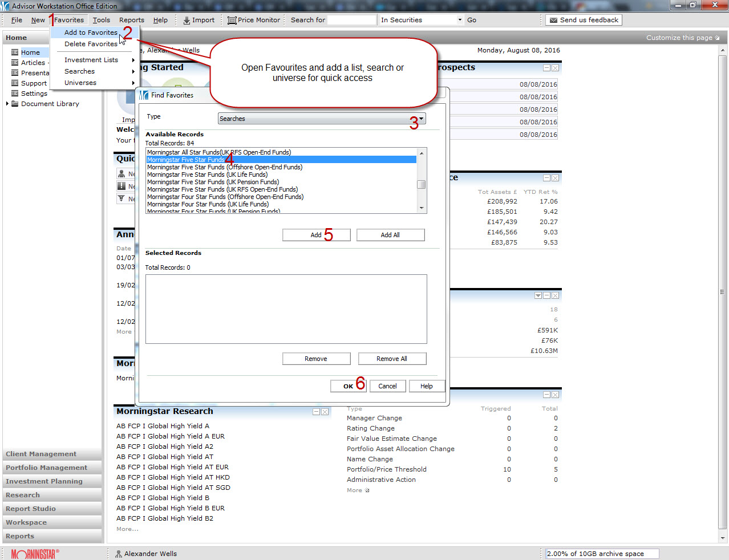Open the Reports menu
The image size is (729, 560).
pyautogui.click(x=131, y=20)
